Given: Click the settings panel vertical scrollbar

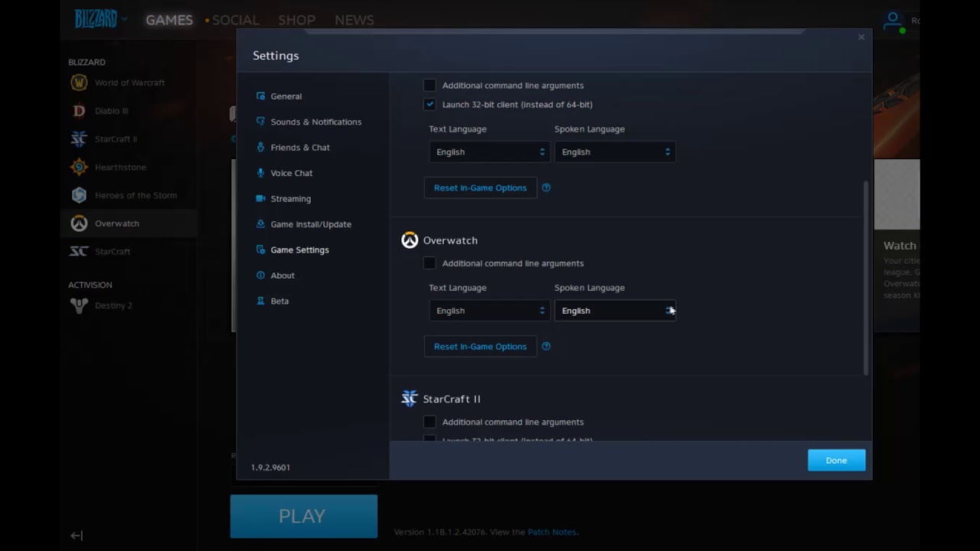Looking at the screenshot, I should point(866,278).
